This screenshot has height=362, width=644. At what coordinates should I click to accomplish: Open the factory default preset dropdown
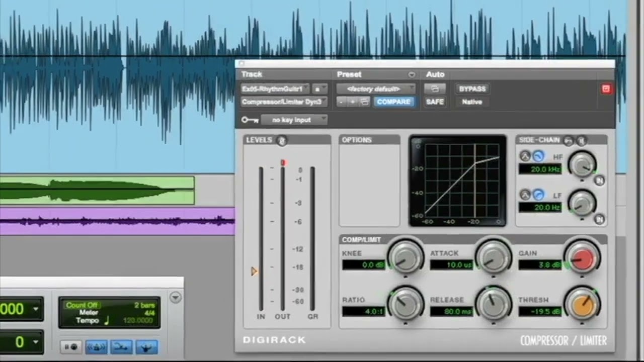[376, 89]
